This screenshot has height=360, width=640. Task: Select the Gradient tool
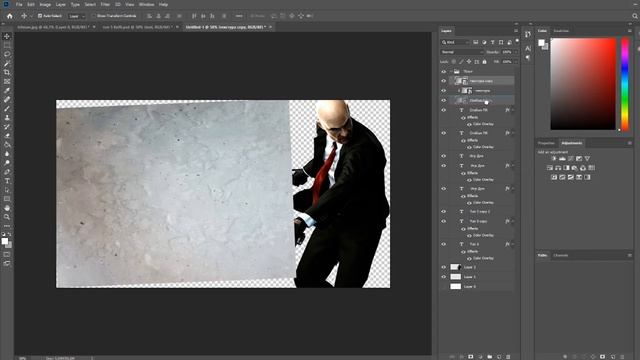7,144
